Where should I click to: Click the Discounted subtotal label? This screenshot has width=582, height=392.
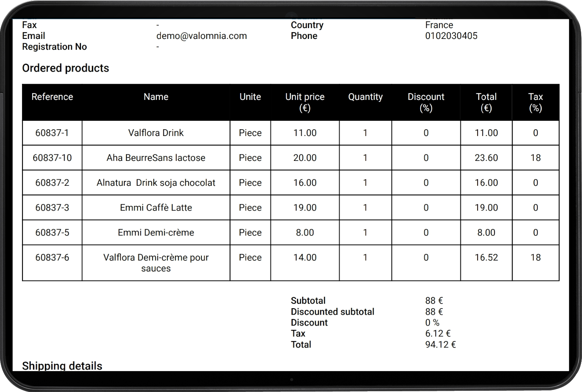[x=332, y=312]
